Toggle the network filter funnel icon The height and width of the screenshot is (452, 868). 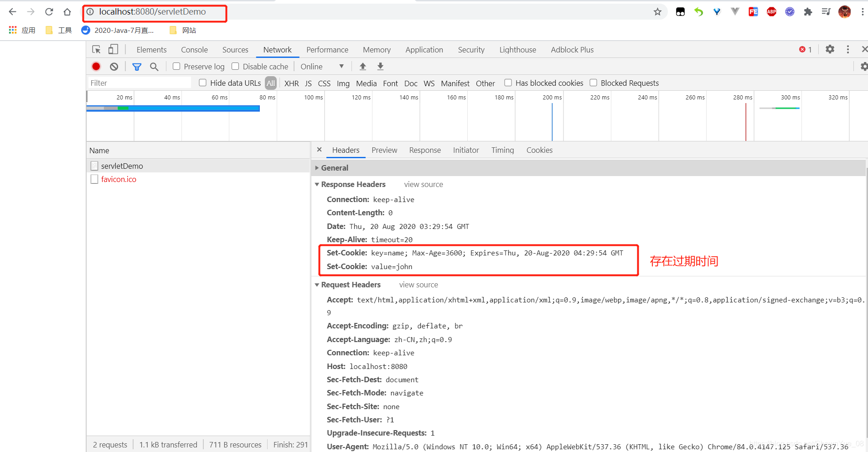coord(137,67)
